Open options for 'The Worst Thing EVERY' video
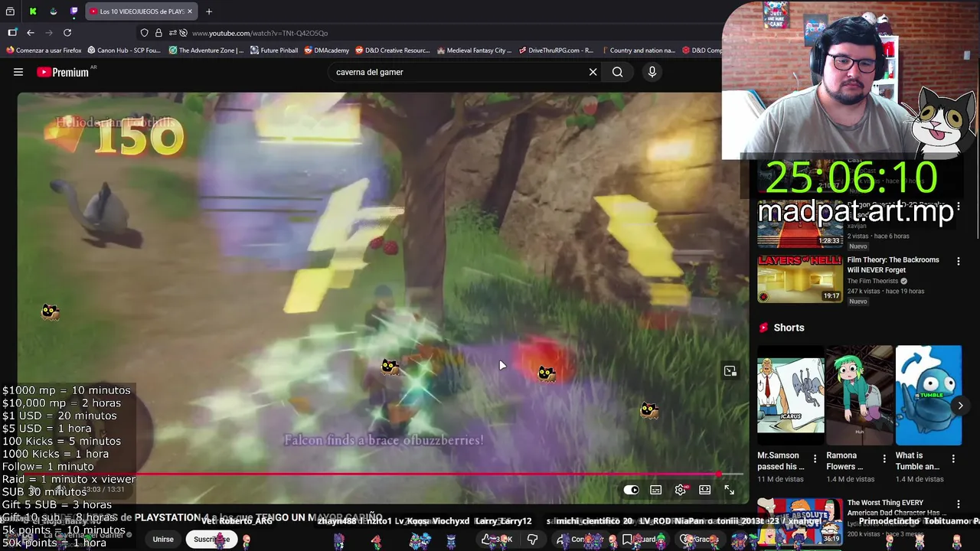This screenshot has width=980, height=551. click(x=958, y=504)
